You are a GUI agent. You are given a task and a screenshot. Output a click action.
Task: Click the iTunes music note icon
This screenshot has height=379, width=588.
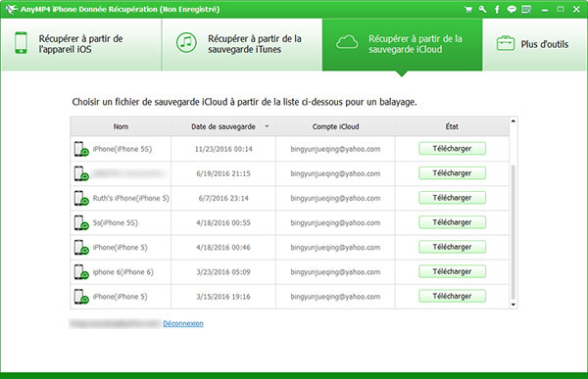[186, 43]
